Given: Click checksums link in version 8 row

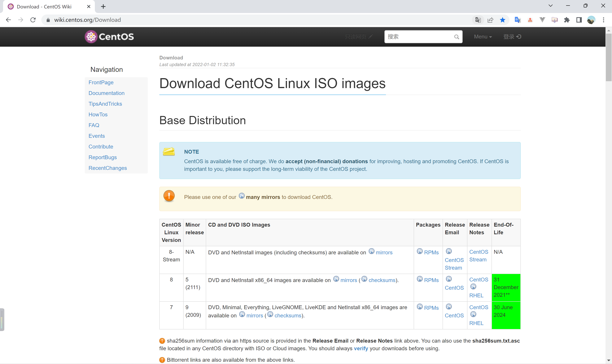Looking at the screenshot, I should tap(382, 280).
